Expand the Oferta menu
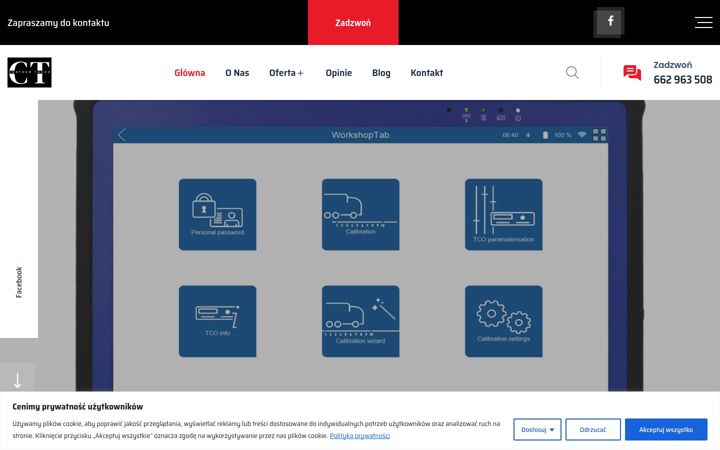The image size is (720, 450). [x=286, y=73]
